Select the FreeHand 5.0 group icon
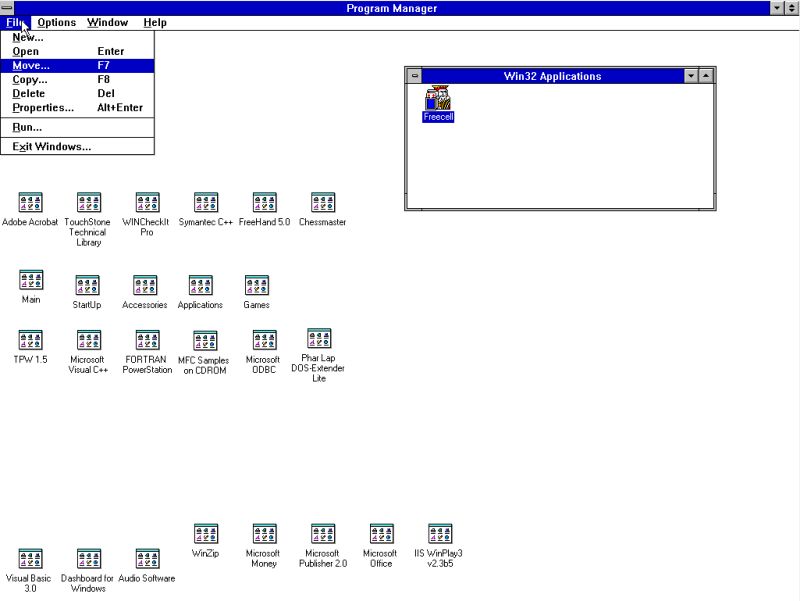800x601 pixels. [x=264, y=203]
